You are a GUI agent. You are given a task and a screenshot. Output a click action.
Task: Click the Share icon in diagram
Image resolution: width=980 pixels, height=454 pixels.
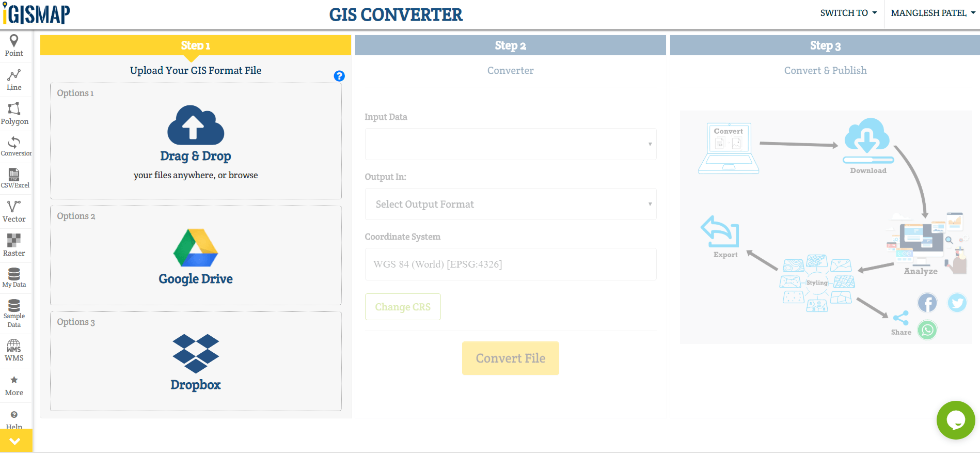900,318
